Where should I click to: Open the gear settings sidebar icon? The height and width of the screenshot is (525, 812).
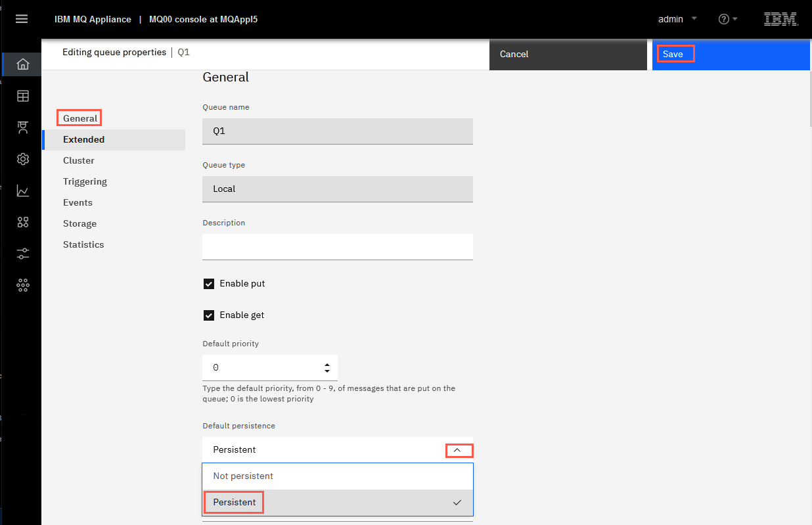pyautogui.click(x=23, y=159)
